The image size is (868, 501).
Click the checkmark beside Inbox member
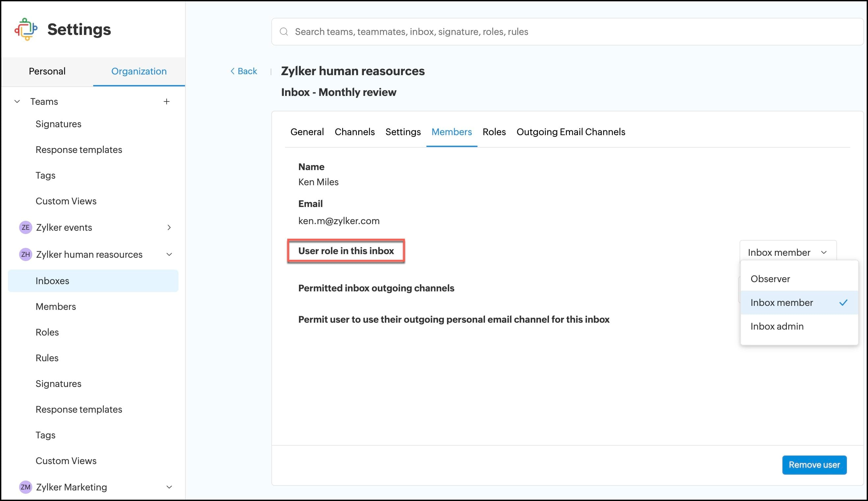tap(843, 303)
